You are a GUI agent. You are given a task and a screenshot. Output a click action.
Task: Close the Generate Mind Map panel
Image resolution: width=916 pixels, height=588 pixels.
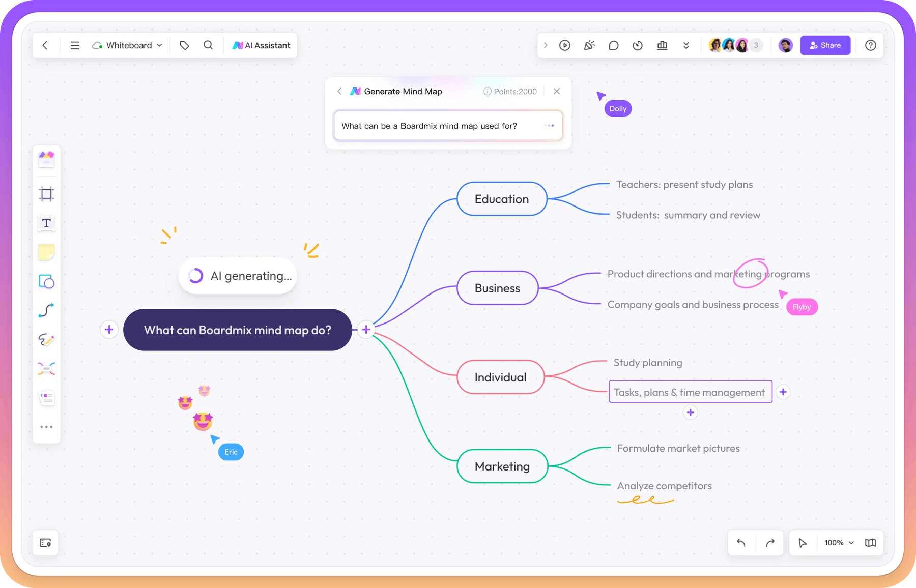click(x=557, y=91)
